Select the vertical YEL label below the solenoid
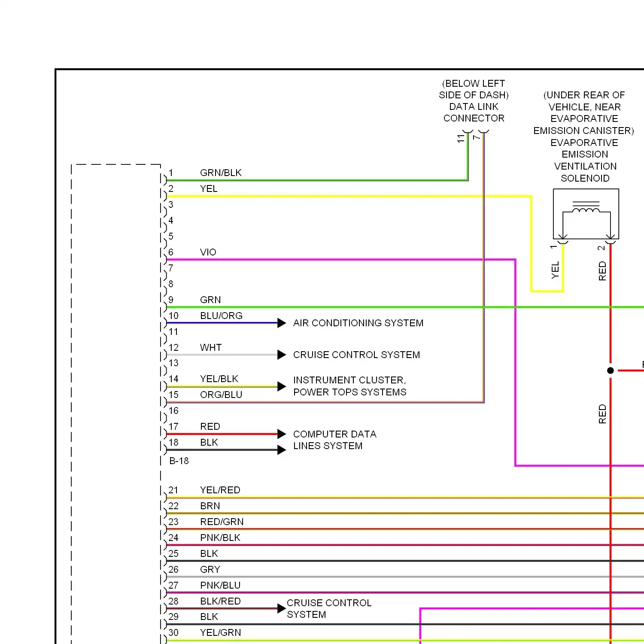The image size is (644, 644). click(555, 270)
